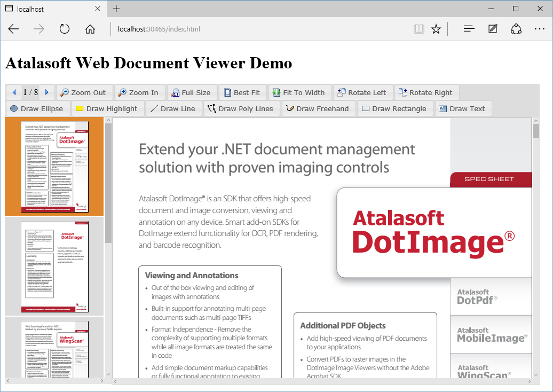Click thumbnail panel scroll down arrow
The height and width of the screenshot is (392, 553).
[x=108, y=374]
